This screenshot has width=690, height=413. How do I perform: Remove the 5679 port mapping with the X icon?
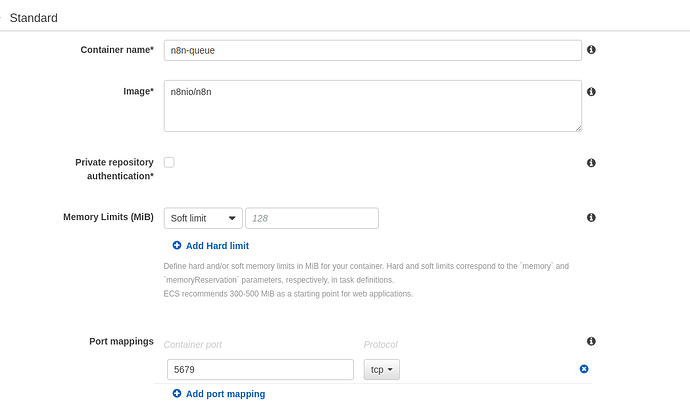click(584, 370)
